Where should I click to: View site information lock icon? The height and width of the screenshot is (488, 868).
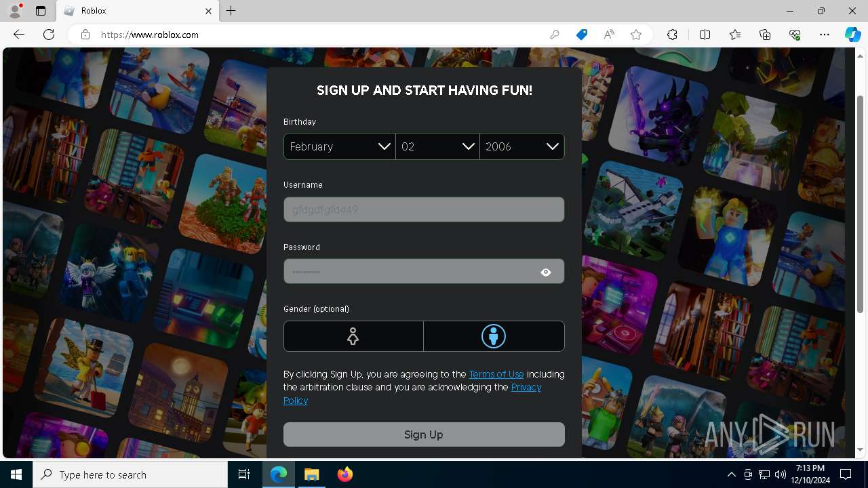(85, 35)
